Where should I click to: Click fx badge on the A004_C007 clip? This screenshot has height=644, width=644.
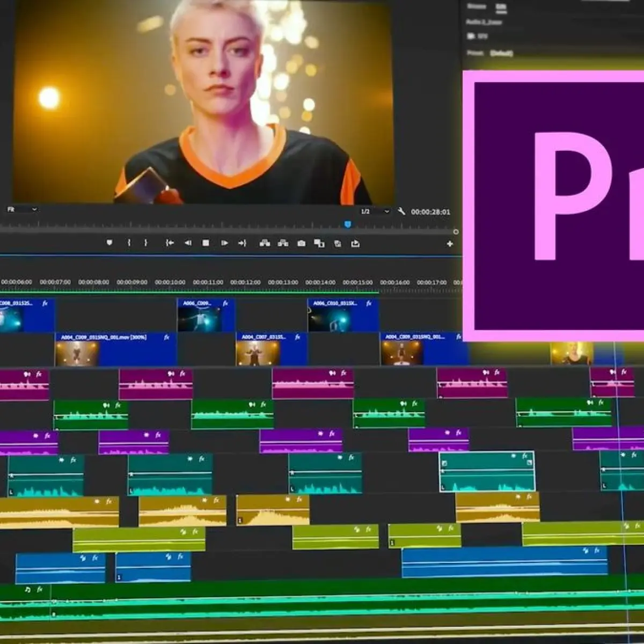pyautogui.click(x=297, y=337)
